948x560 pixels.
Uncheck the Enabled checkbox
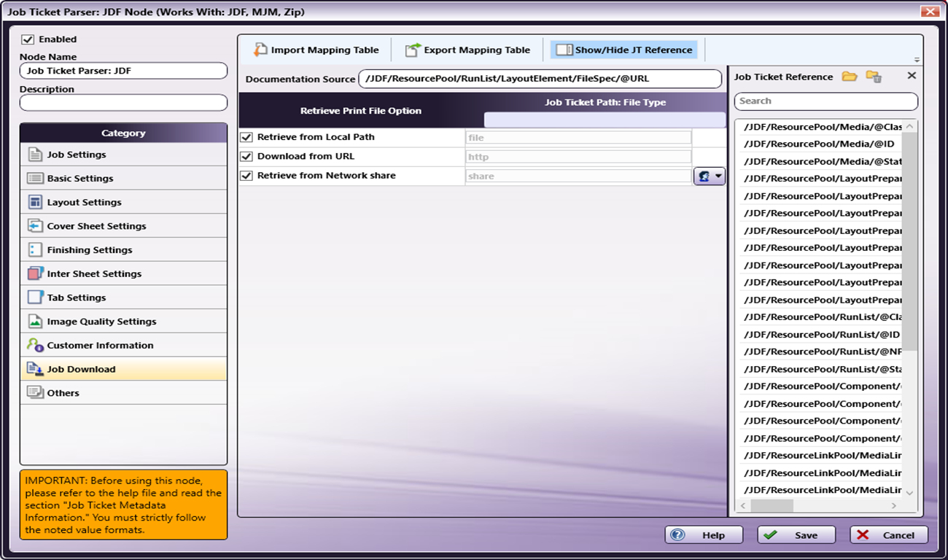(28, 39)
